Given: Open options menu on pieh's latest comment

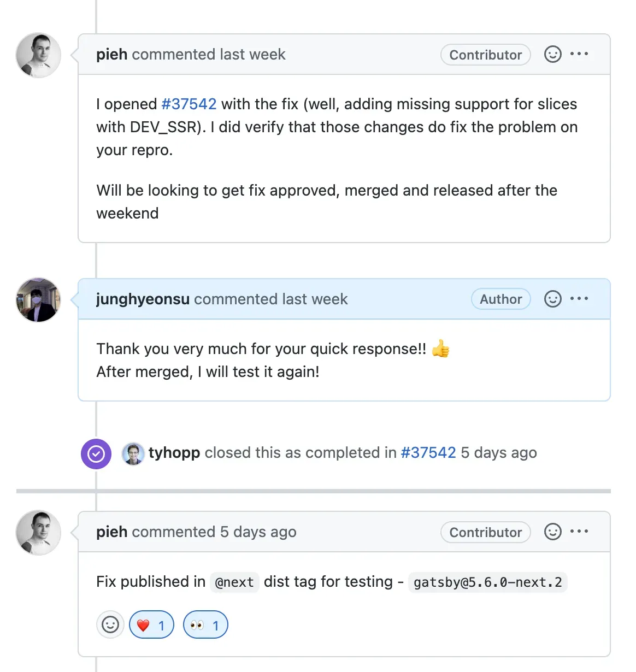Looking at the screenshot, I should point(579,532).
